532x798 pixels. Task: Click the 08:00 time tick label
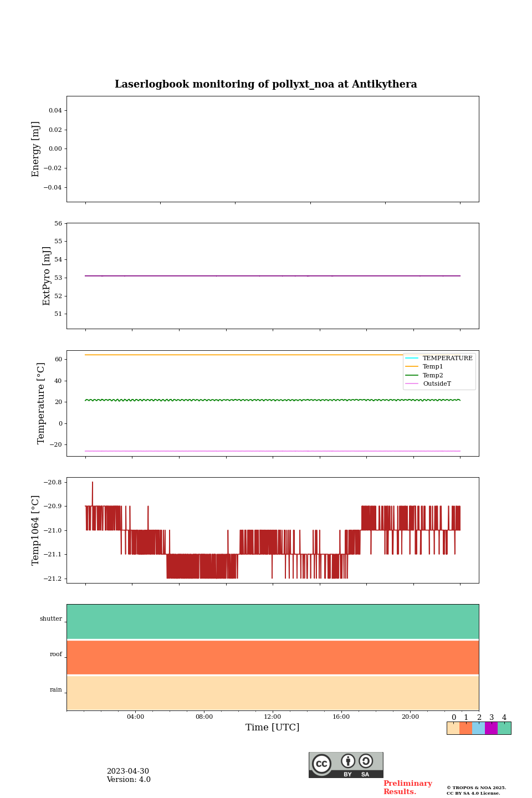pos(204,717)
